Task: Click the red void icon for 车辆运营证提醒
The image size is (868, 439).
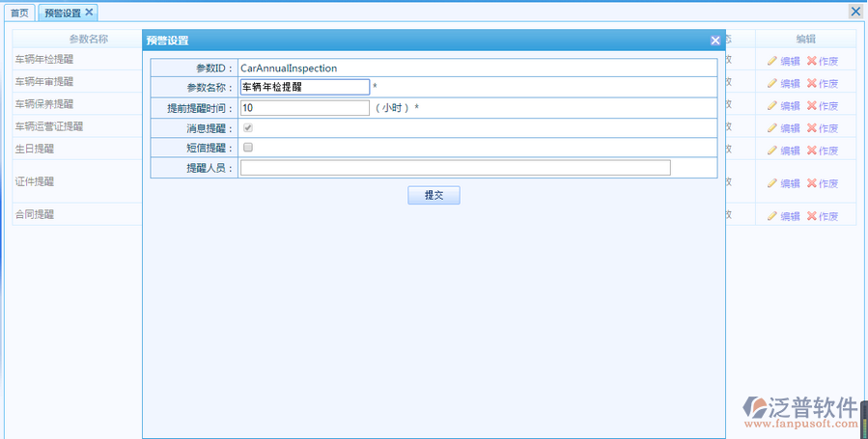Action: [811, 127]
